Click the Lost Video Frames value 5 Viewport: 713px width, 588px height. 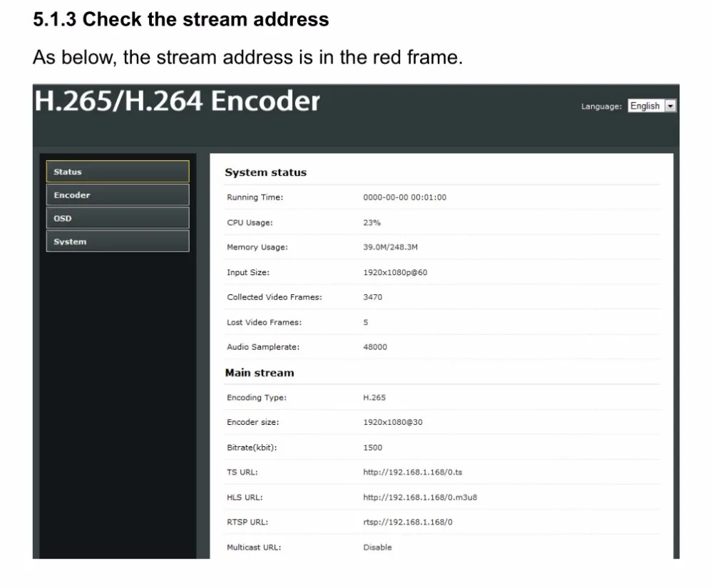[366, 322]
